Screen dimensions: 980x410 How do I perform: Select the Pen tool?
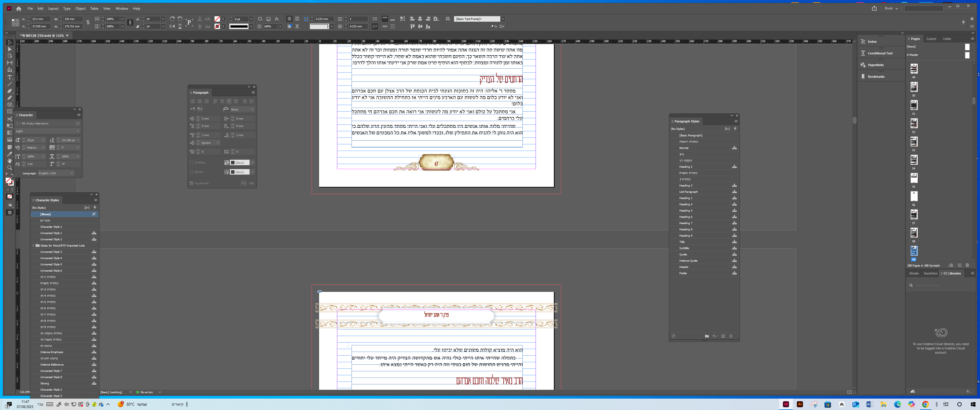tap(9, 91)
